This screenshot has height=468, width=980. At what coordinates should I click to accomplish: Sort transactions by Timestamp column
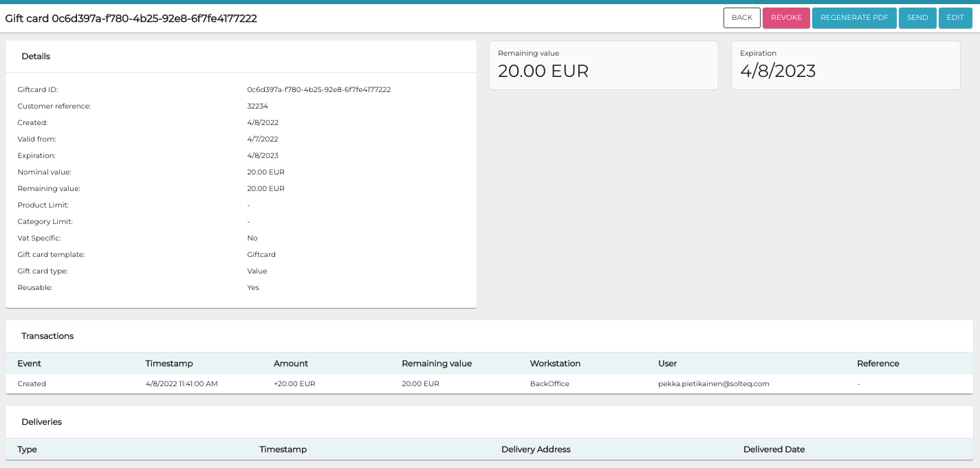[x=169, y=364]
